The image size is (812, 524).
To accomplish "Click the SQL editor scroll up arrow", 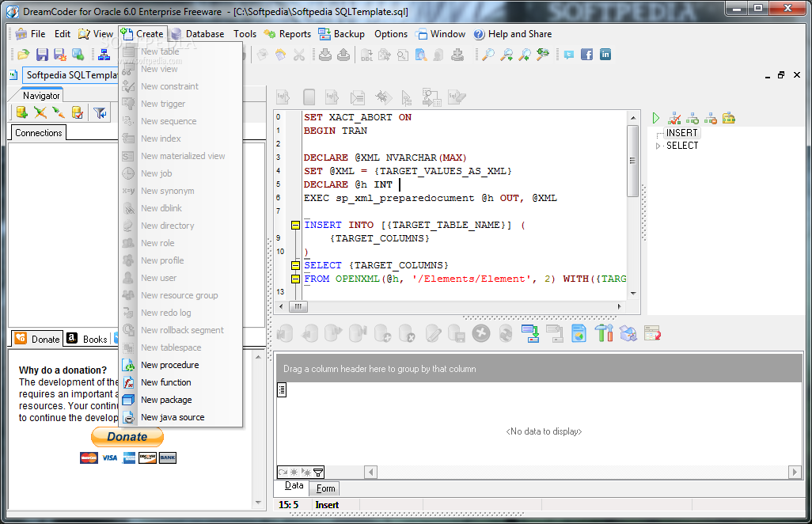I will click(x=633, y=118).
